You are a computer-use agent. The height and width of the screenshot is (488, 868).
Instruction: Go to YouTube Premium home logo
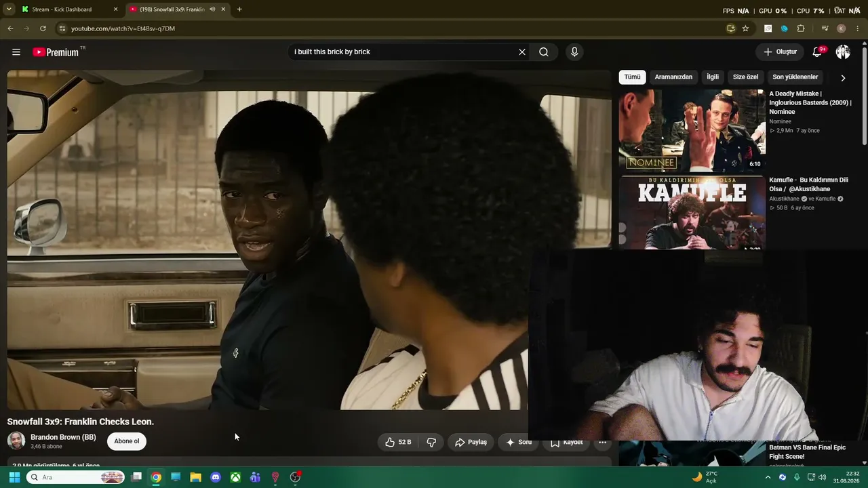tap(56, 52)
